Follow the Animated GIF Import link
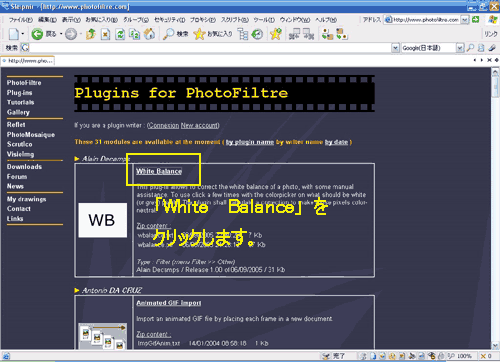This screenshot has width=500, height=362. pos(169,303)
